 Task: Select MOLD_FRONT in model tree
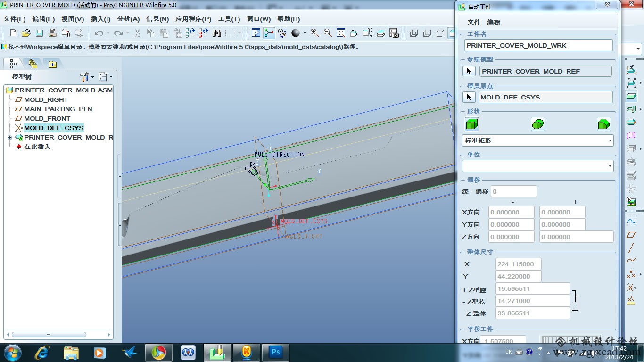(x=47, y=118)
